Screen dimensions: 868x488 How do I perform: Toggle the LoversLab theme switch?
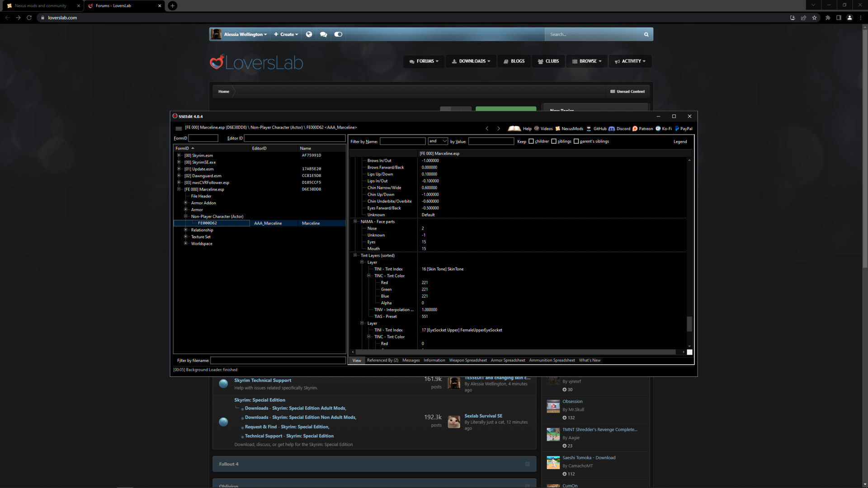pyautogui.click(x=338, y=34)
